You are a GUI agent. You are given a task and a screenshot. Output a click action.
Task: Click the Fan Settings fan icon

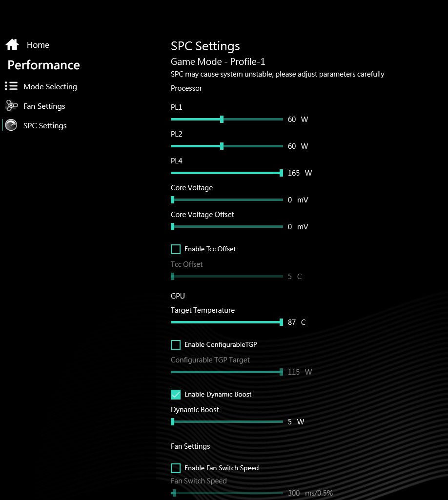coord(12,105)
